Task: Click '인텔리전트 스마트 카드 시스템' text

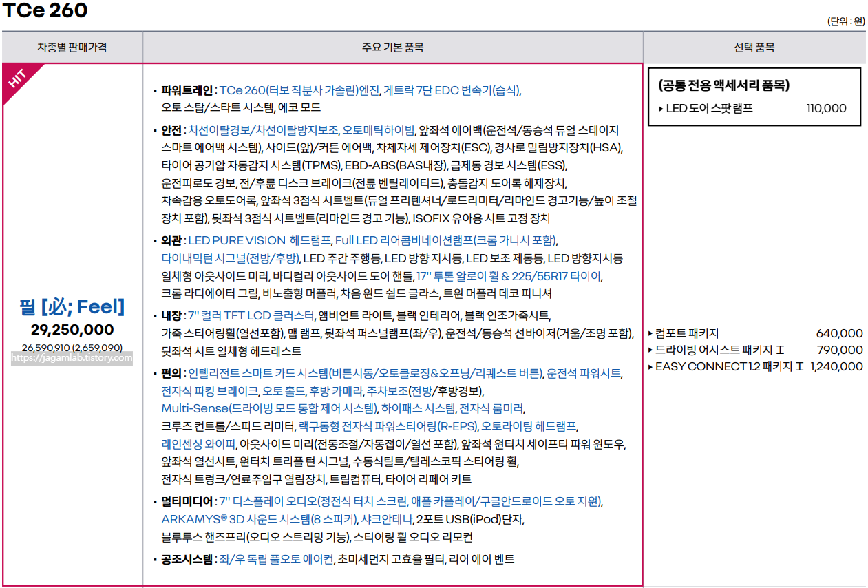Action: (259, 373)
